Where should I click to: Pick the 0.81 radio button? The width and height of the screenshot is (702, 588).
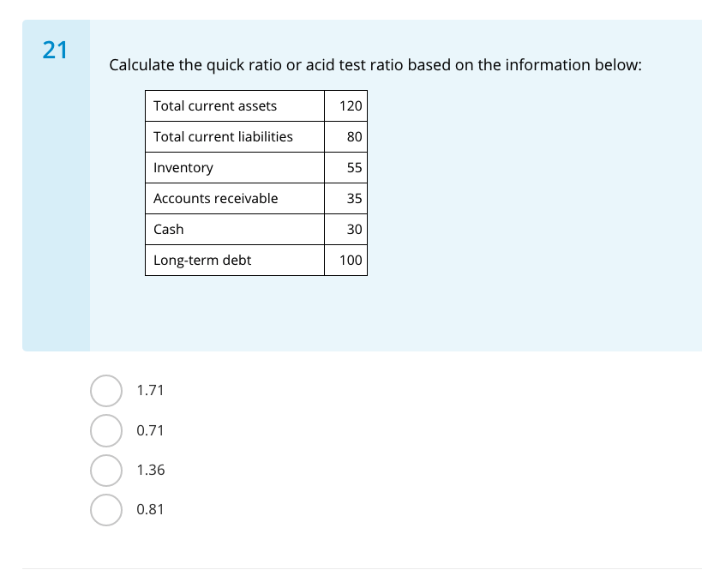(106, 509)
